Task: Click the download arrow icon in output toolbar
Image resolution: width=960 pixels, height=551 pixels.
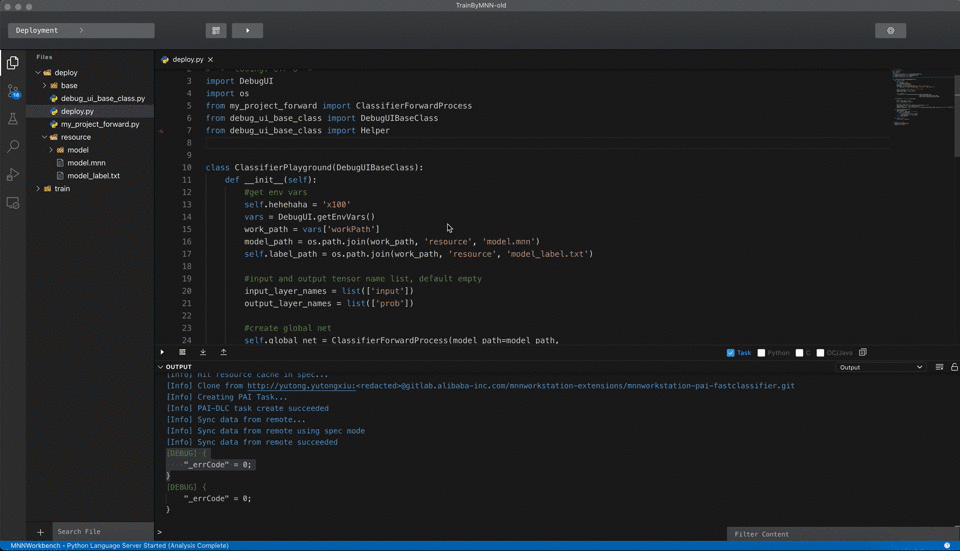Action: tap(203, 352)
